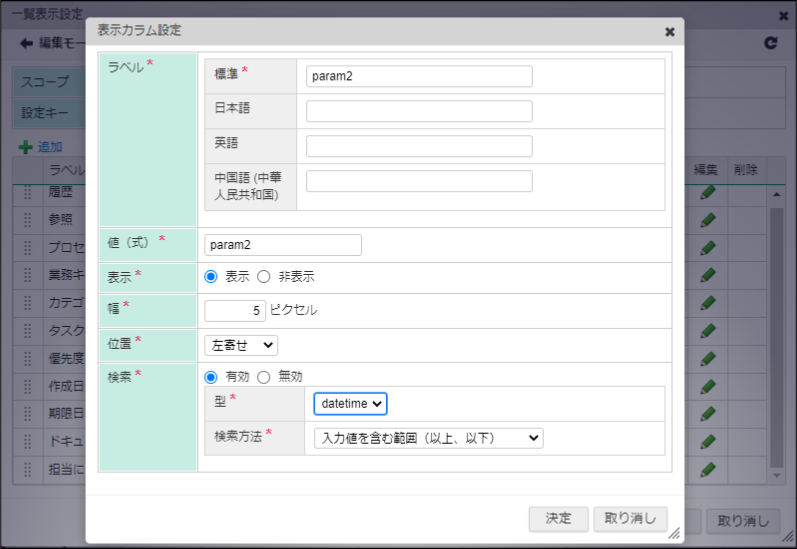Click the edit pencil in the 期限日 row
Viewport: 797px width, 549px height.
(708, 414)
